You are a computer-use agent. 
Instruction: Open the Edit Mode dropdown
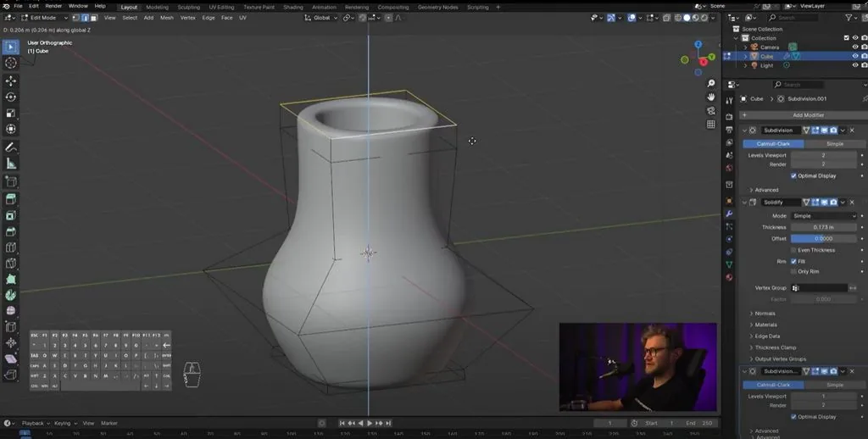(x=43, y=18)
